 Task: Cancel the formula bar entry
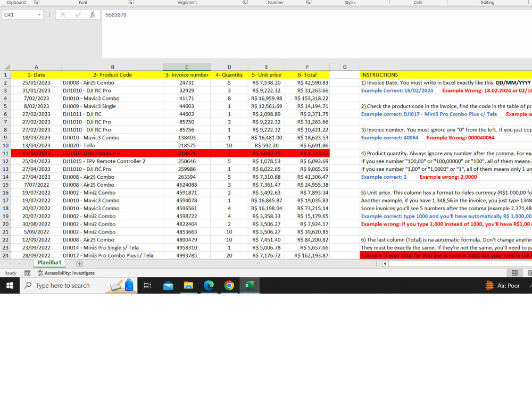[63, 15]
